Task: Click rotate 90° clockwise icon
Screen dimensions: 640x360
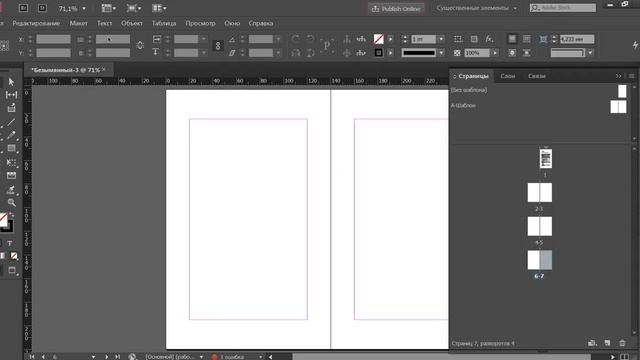Action: (295, 39)
